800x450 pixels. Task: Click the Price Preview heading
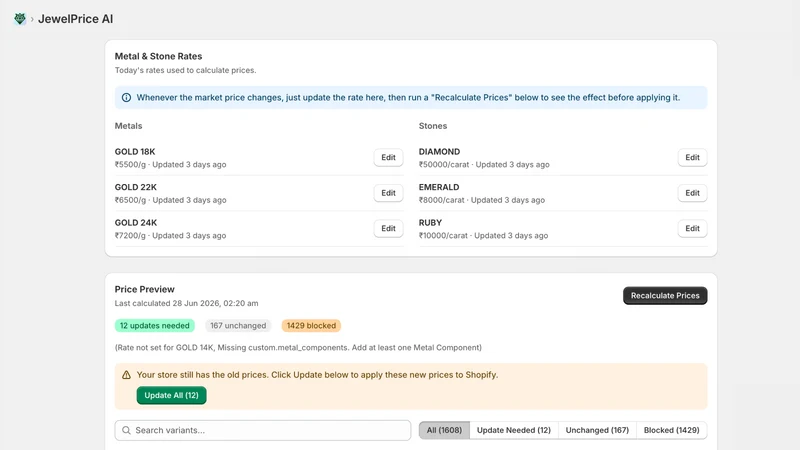tap(144, 289)
